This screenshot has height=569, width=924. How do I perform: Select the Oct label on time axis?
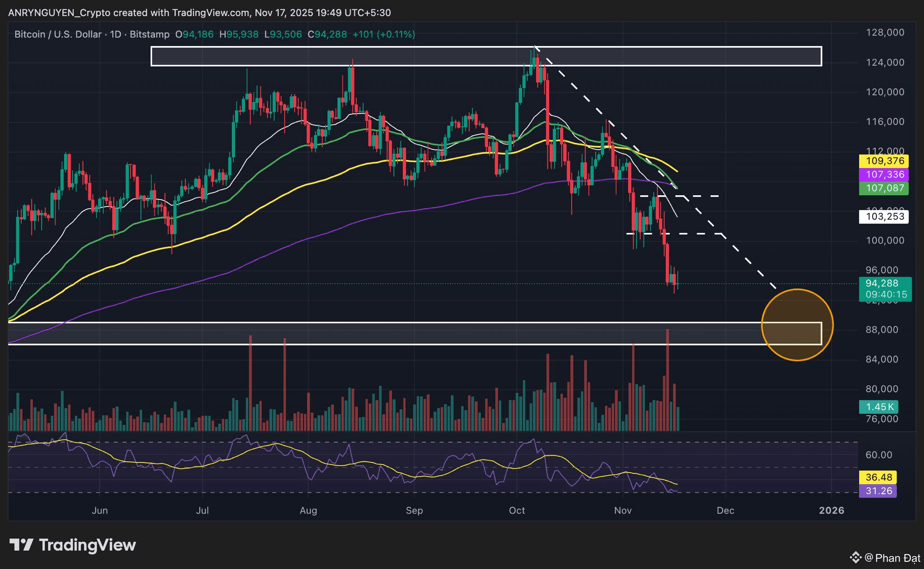(517, 510)
